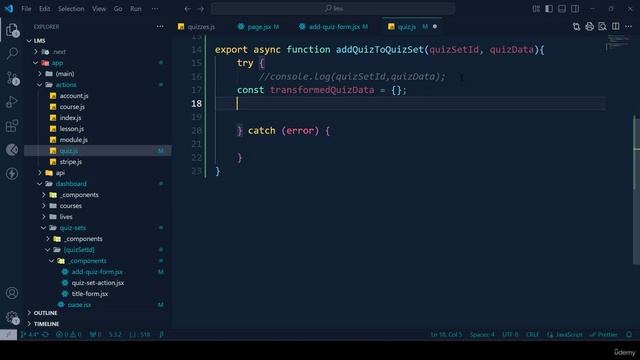Click the print icon in editor toolbar
The image size is (640, 360).
(x=589, y=27)
